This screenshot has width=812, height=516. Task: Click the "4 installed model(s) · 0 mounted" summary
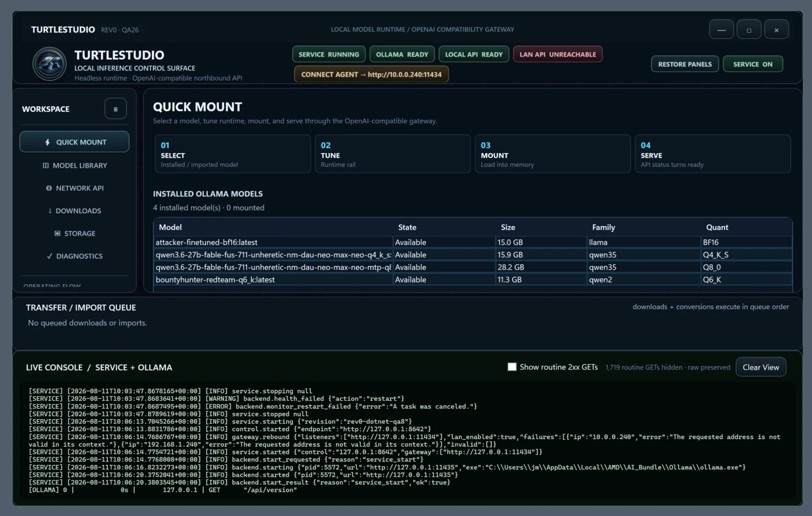[x=209, y=208]
